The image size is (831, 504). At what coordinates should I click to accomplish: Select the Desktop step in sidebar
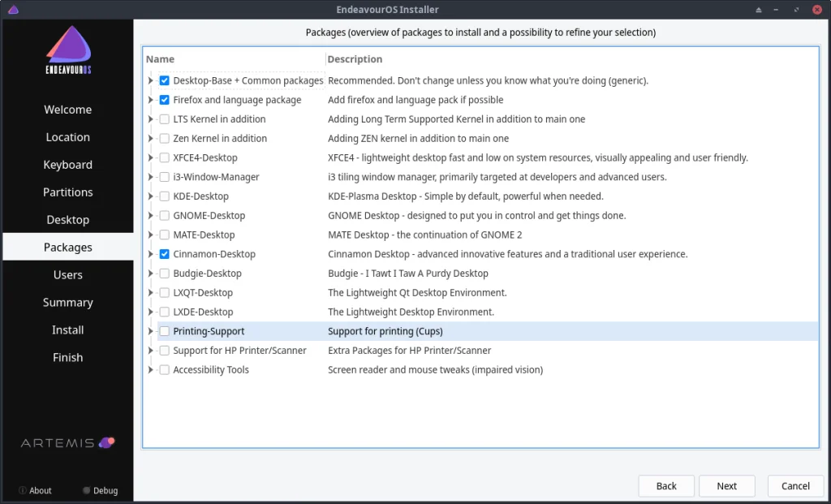(x=68, y=220)
